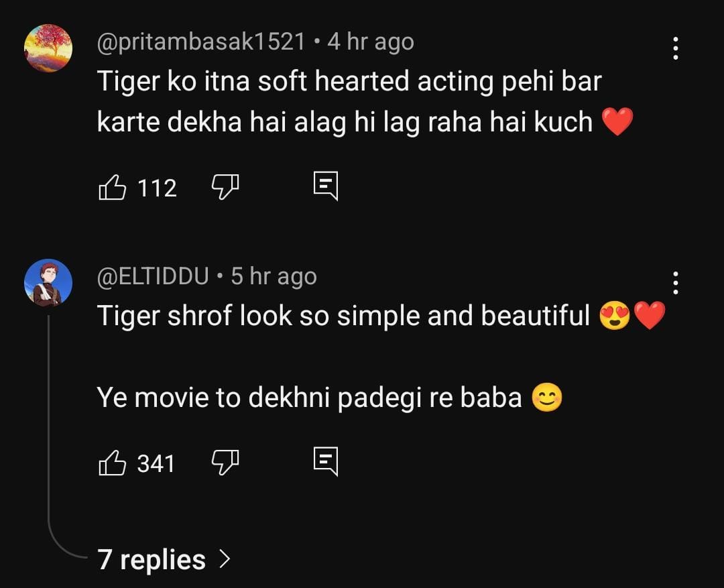Toggle like off on the 341-likes comment
Screen dimensions: 724x588
pos(113,461)
